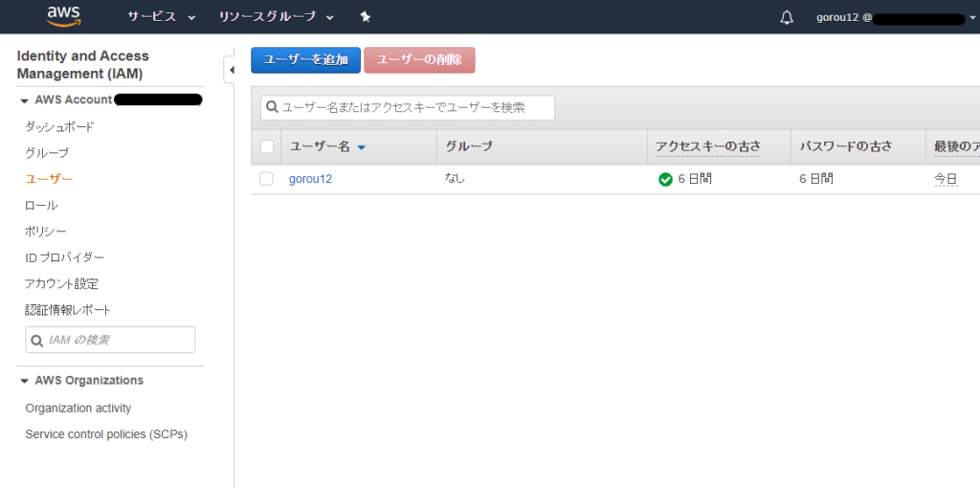
Task: Open the notifications bell
Action: (x=787, y=17)
